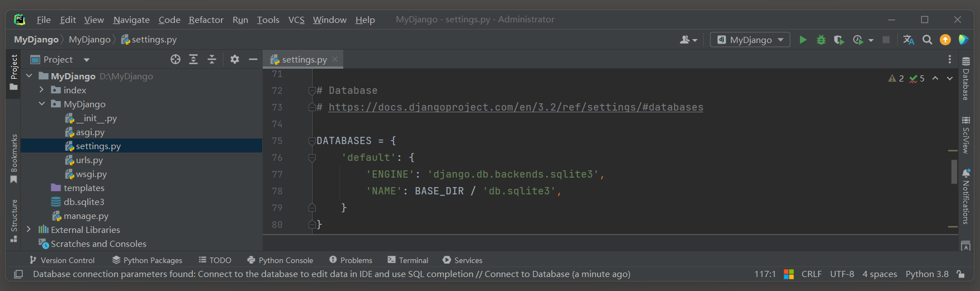
Task: Open the Python Packages tool window
Action: pos(147,260)
